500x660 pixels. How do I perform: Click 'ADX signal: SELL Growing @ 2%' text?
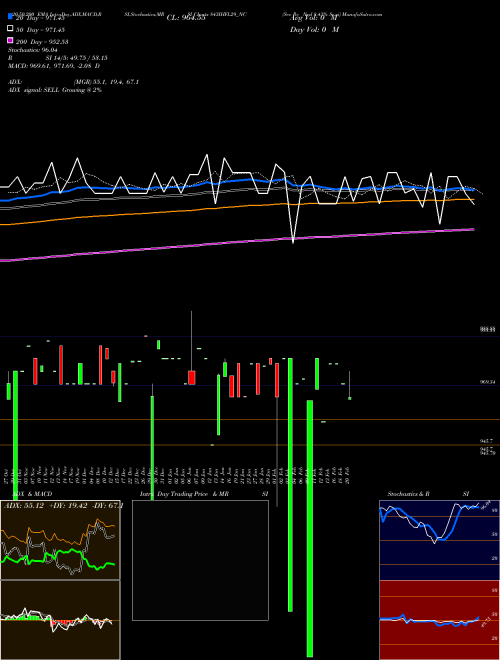click(x=55, y=90)
